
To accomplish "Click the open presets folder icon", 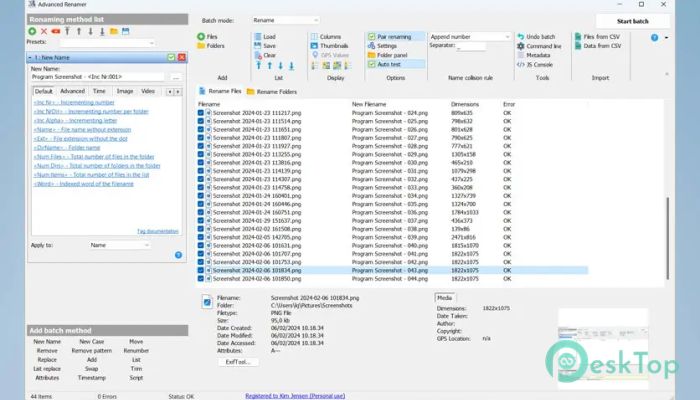I will tap(114, 31).
